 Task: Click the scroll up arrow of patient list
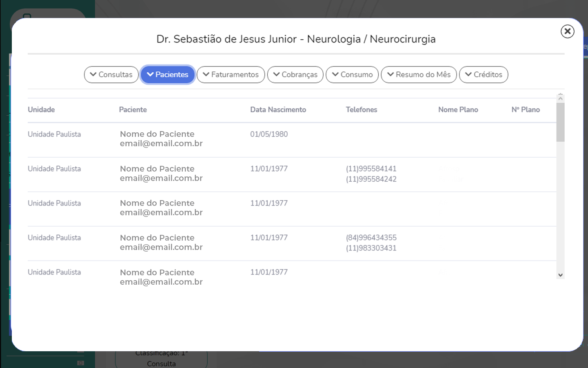560,98
